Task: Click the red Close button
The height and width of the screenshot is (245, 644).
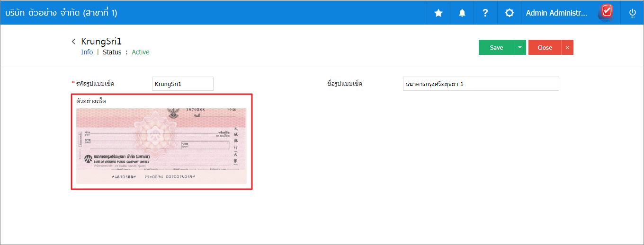Action: pos(545,47)
